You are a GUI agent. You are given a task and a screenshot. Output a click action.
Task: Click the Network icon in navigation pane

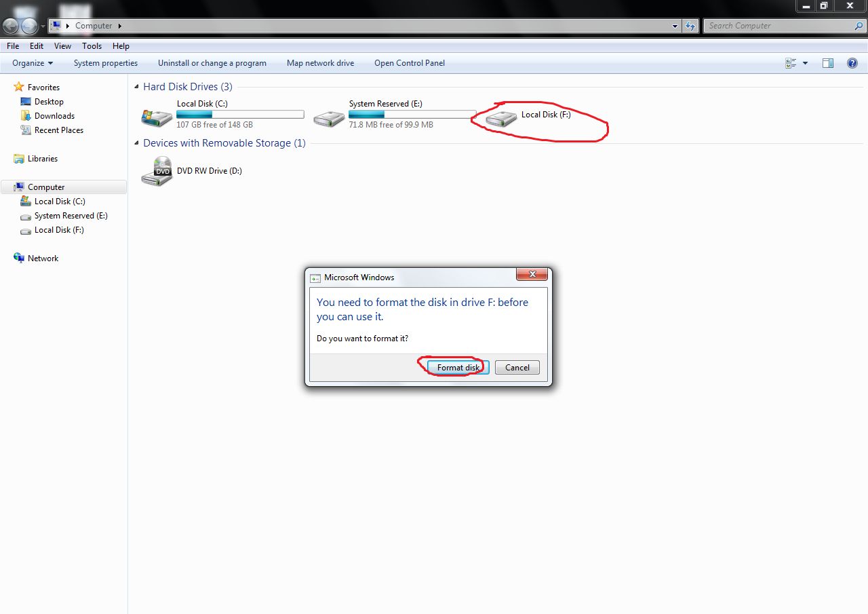pyautogui.click(x=19, y=258)
